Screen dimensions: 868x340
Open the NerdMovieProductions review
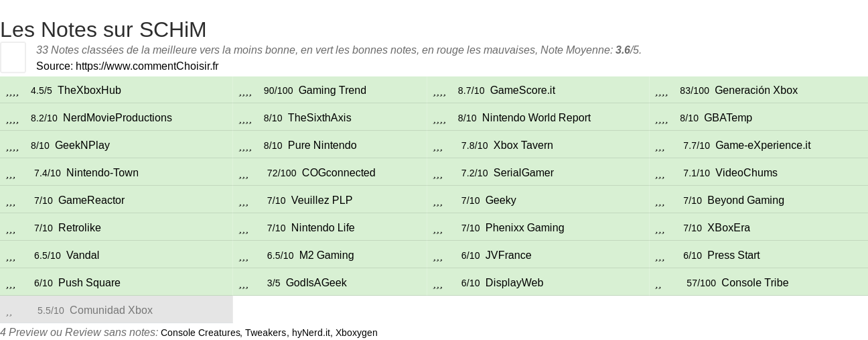(117, 118)
